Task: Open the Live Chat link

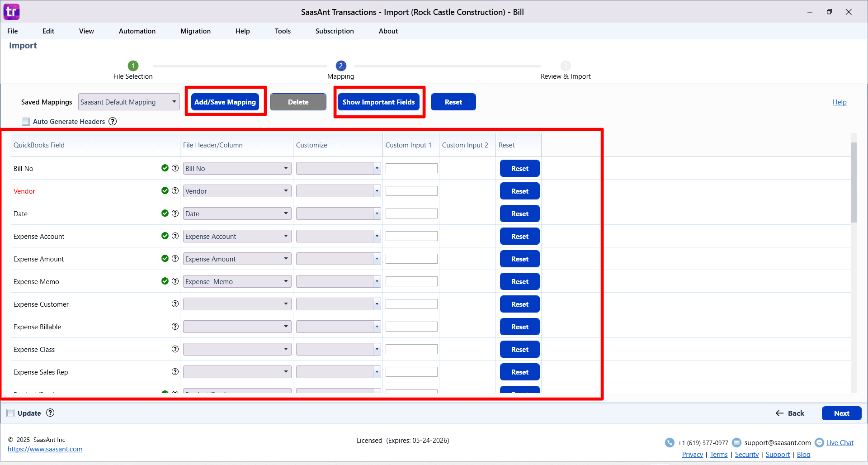Action: (840, 443)
